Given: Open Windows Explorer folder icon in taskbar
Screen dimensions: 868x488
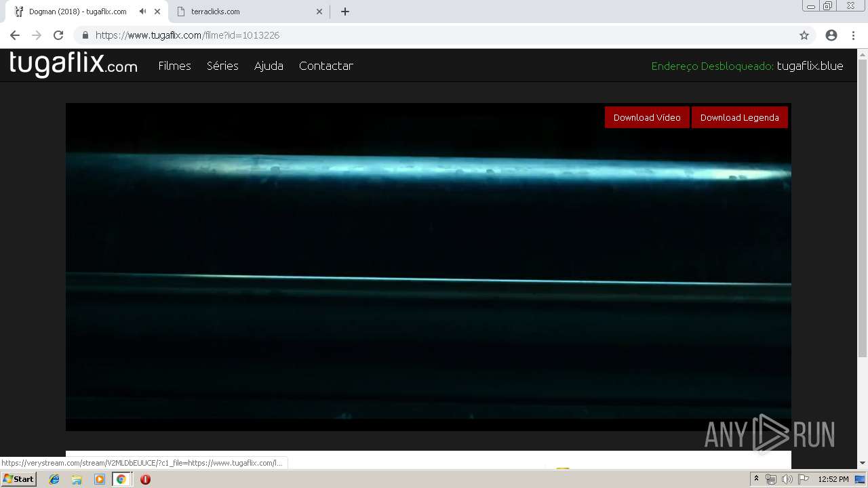Looking at the screenshot, I should [x=77, y=479].
